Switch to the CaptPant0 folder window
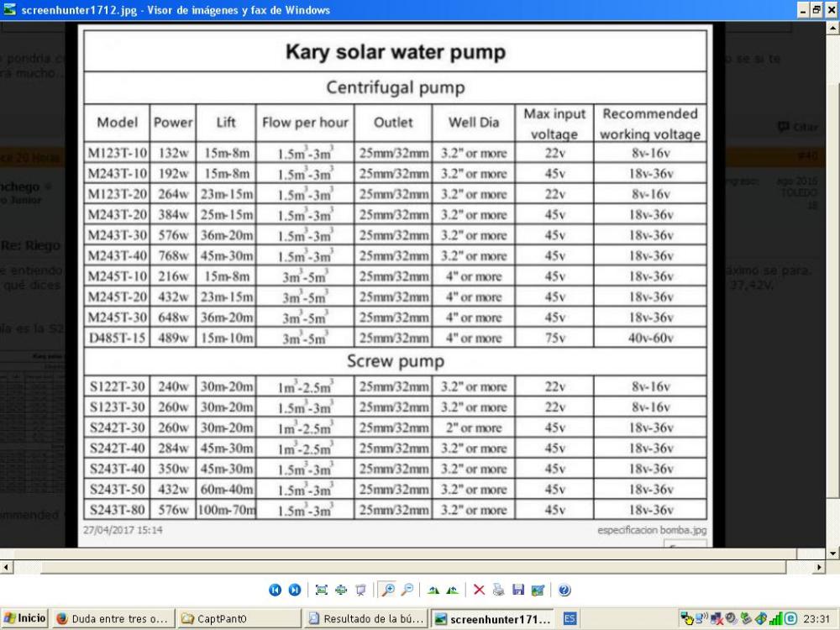The height and width of the screenshot is (630, 840). click(x=239, y=619)
